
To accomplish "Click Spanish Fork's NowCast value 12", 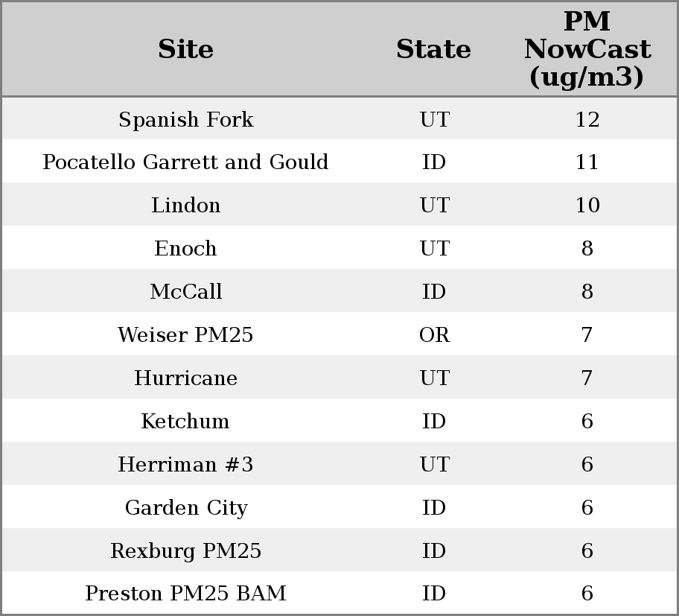I will coord(587,119).
